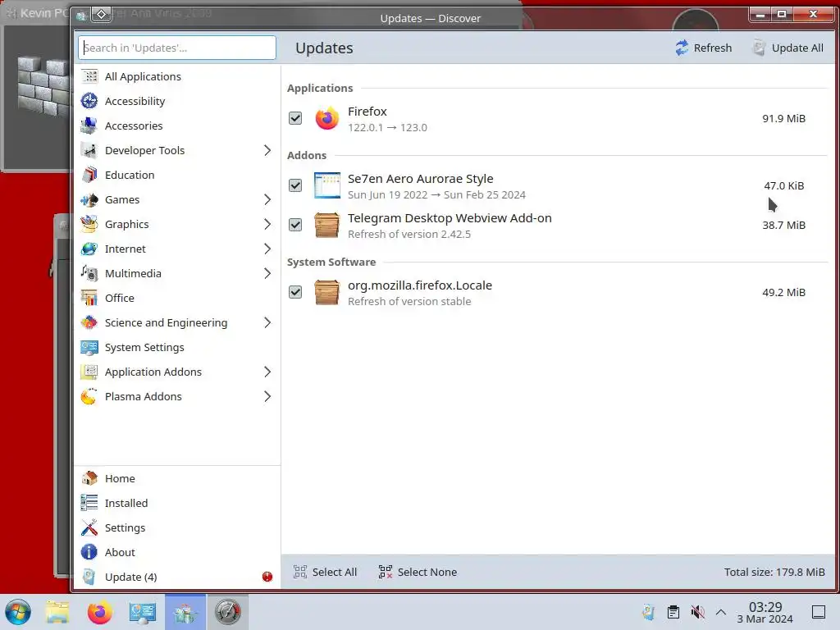This screenshot has width=840, height=630.
Task: Uncheck the Se7en Aero Aurorae Style checkbox
Action: pyautogui.click(x=295, y=185)
